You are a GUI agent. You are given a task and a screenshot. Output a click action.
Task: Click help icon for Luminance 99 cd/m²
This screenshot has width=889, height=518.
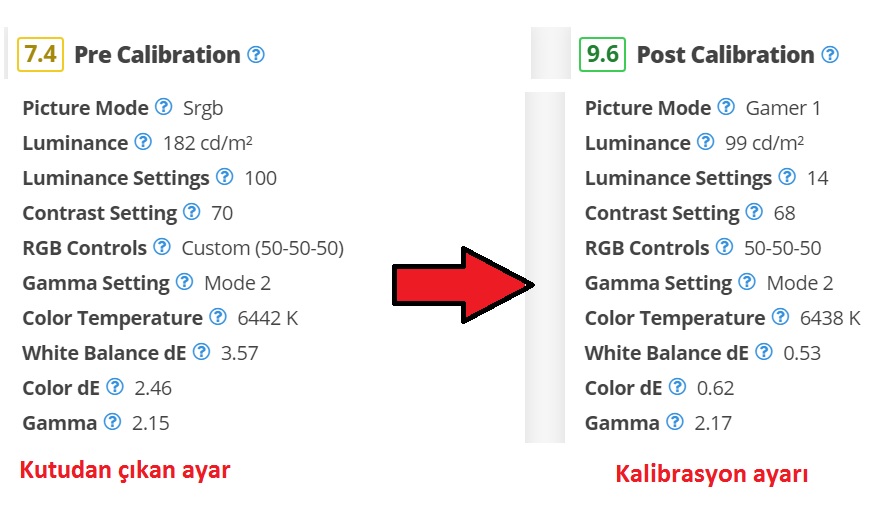(705, 141)
